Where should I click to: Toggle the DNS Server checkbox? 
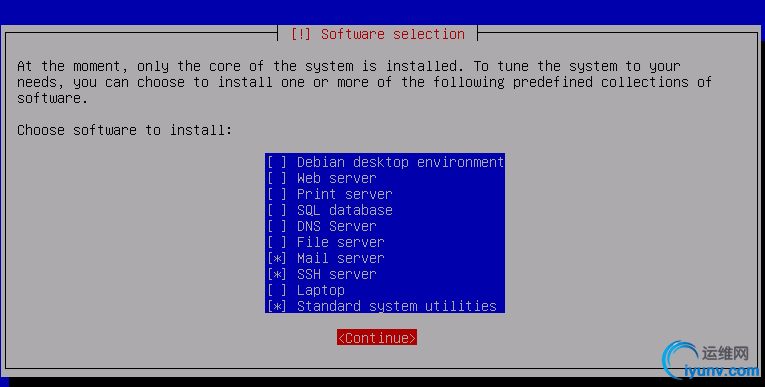[x=277, y=226]
